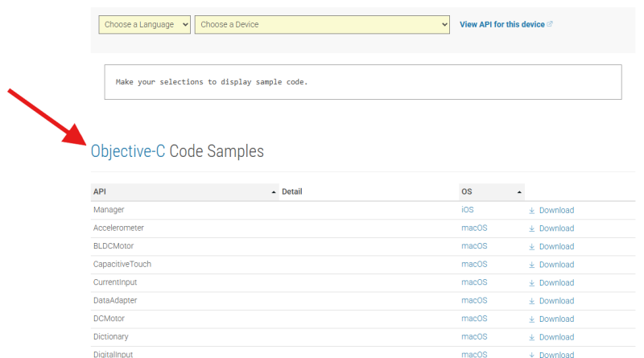Click macOS in the DataAdapter row
Viewport: 644px width, 358px height.
click(474, 300)
